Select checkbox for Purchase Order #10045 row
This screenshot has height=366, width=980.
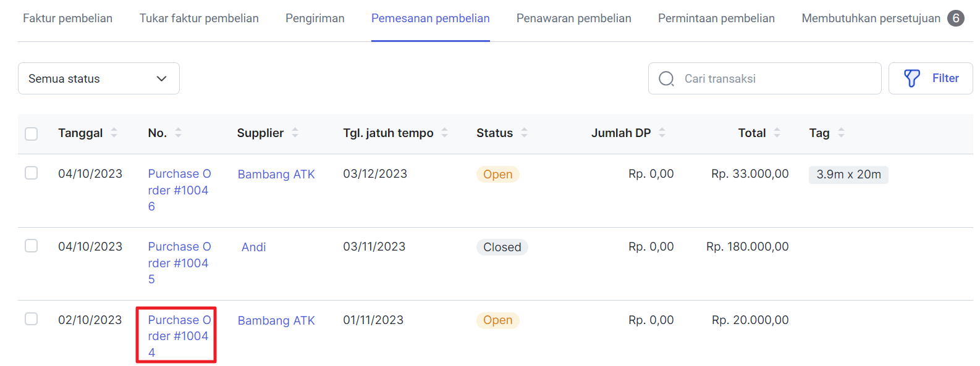[x=32, y=246]
